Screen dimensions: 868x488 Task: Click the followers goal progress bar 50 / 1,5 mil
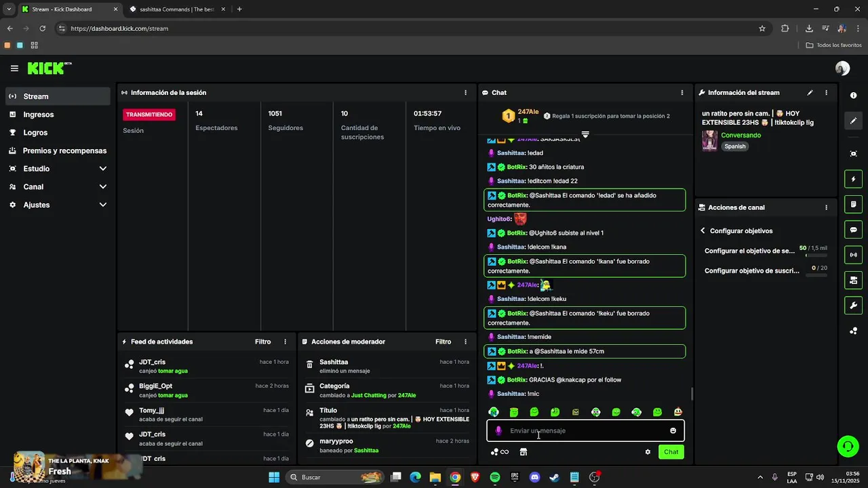pyautogui.click(x=816, y=256)
